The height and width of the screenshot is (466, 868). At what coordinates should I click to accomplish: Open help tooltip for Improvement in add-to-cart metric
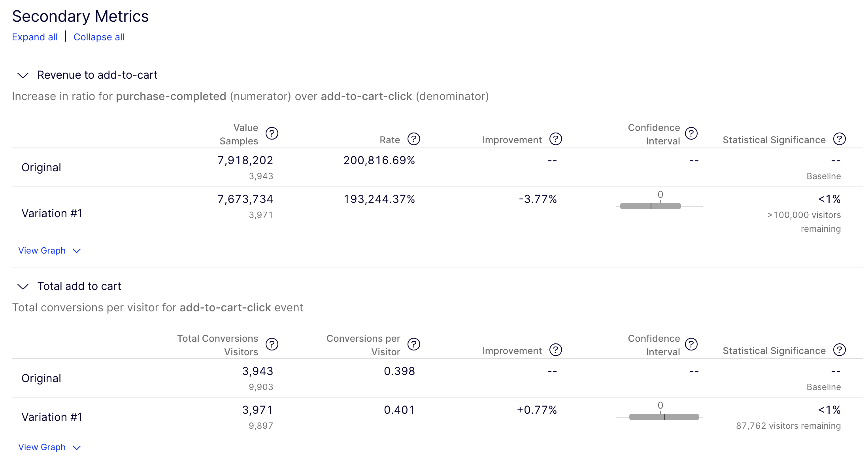click(x=556, y=350)
